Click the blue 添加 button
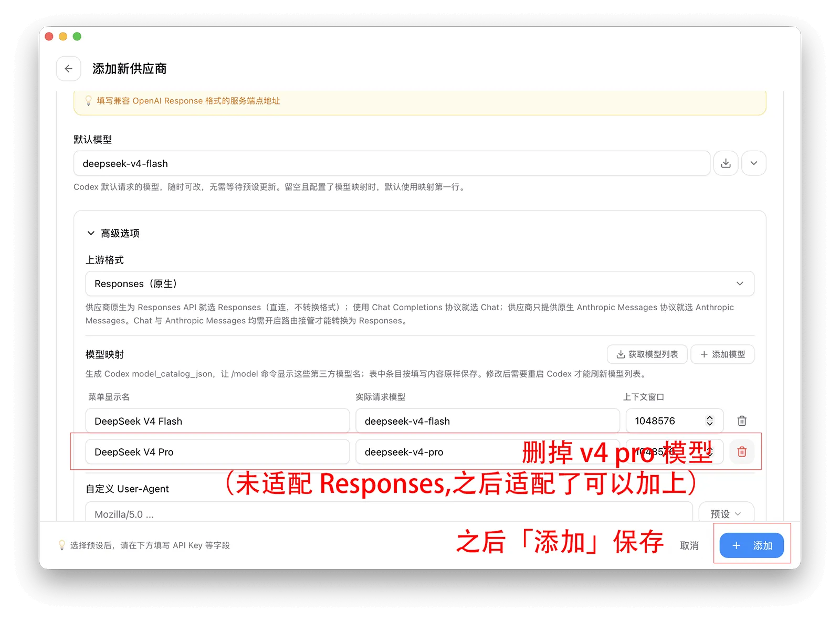The height and width of the screenshot is (621, 840). [752, 545]
